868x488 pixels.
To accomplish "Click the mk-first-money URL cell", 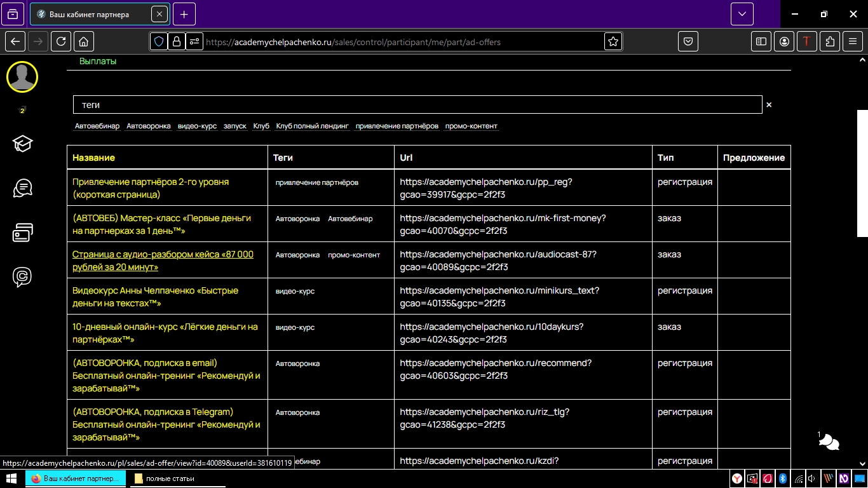I will point(503,224).
